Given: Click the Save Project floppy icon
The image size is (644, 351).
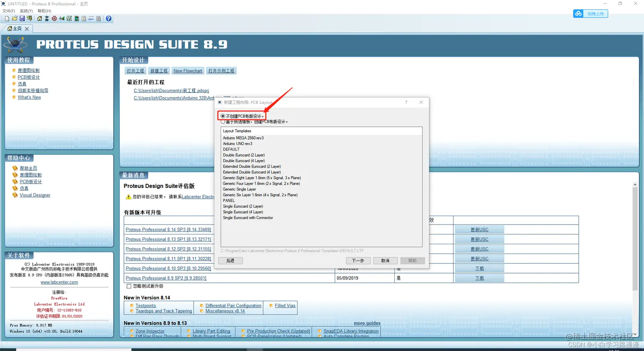Looking at the screenshot, I should pos(22,19).
